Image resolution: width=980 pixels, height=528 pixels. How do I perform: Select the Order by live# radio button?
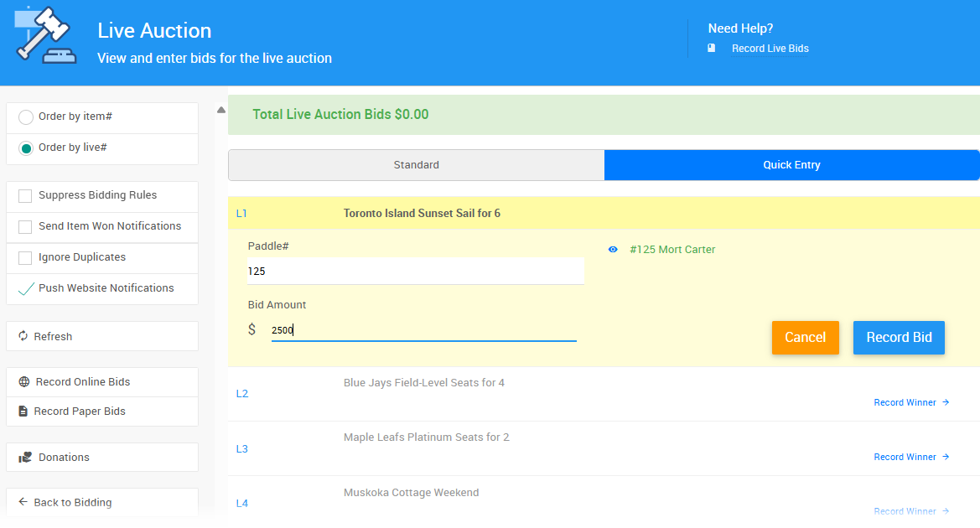[x=26, y=148]
